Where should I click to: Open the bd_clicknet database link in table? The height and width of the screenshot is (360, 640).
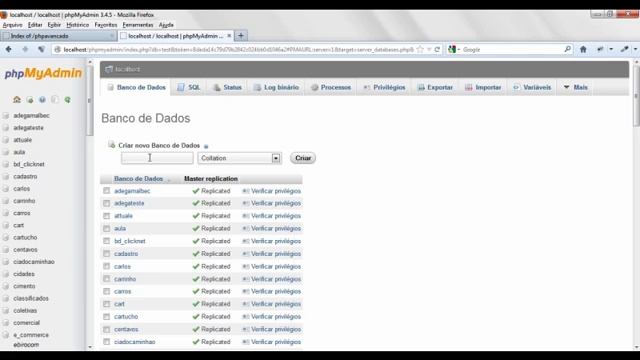(130, 241)
